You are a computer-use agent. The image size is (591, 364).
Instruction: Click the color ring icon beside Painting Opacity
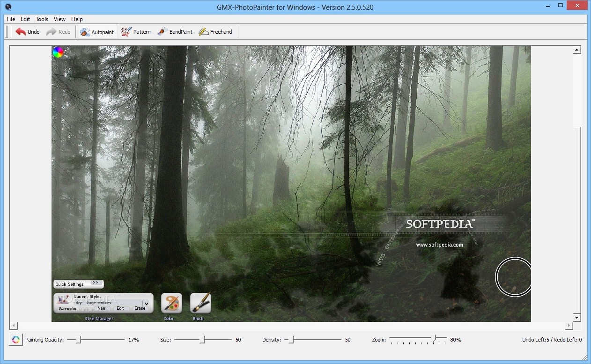point(15,340)
